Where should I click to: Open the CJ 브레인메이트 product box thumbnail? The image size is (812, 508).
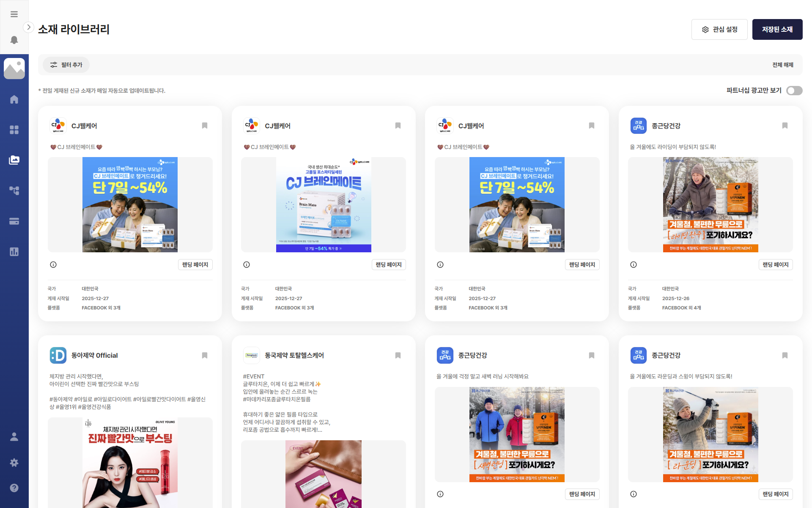tap(324, 205)
